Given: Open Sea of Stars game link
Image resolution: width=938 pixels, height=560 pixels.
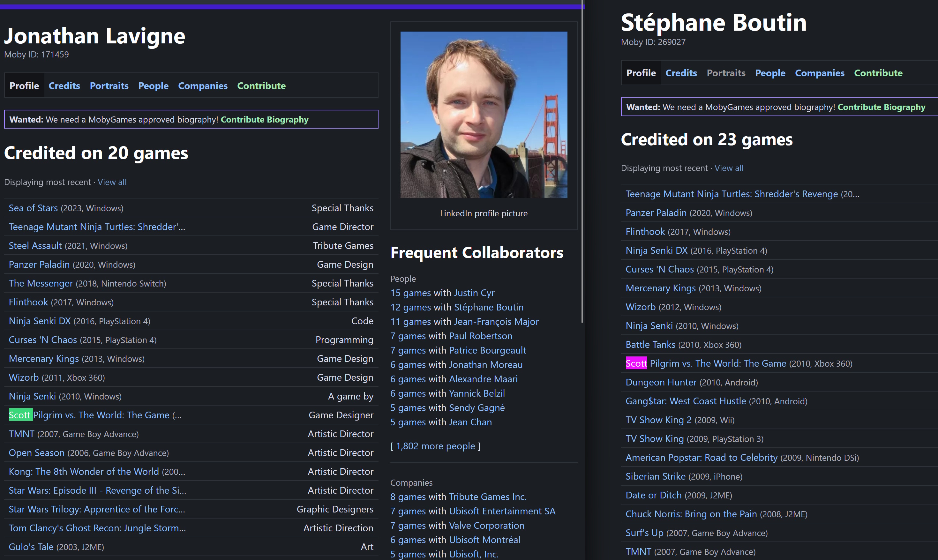Looking at the screenshot, I should click(x=33, y=208).
